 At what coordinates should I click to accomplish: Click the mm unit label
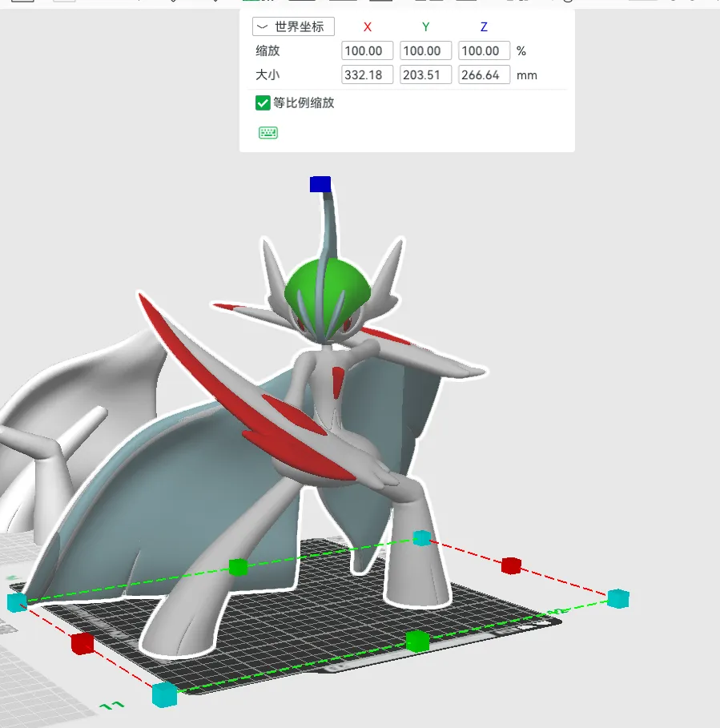tap(527, 75)
